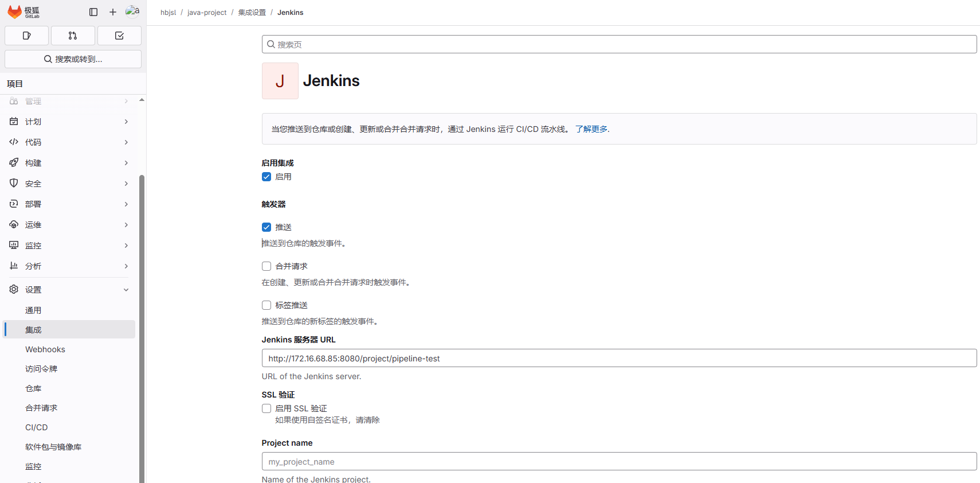This screenshot has height=483, width=980.
Task: Click the 安全 shield icon
Action: (x=14, y=184)
